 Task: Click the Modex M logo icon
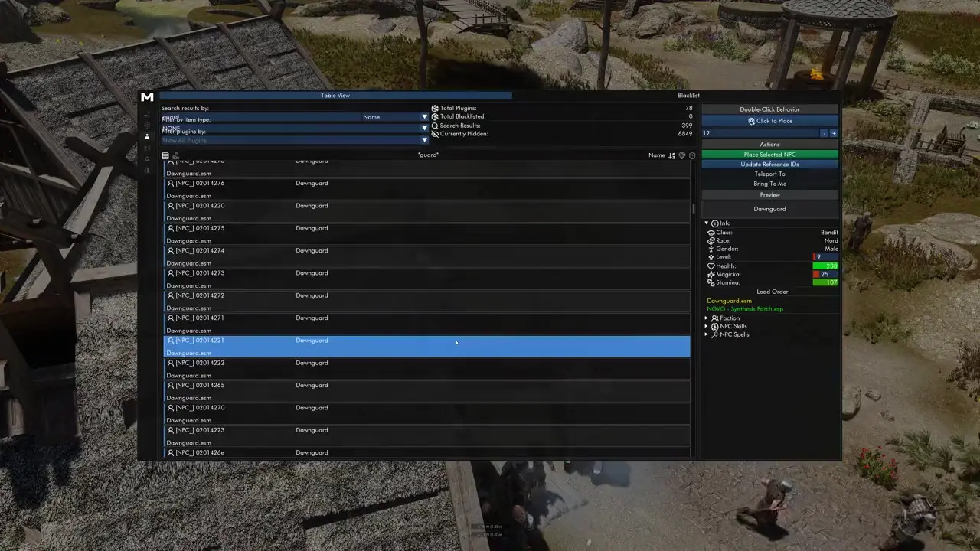[147, 96]
